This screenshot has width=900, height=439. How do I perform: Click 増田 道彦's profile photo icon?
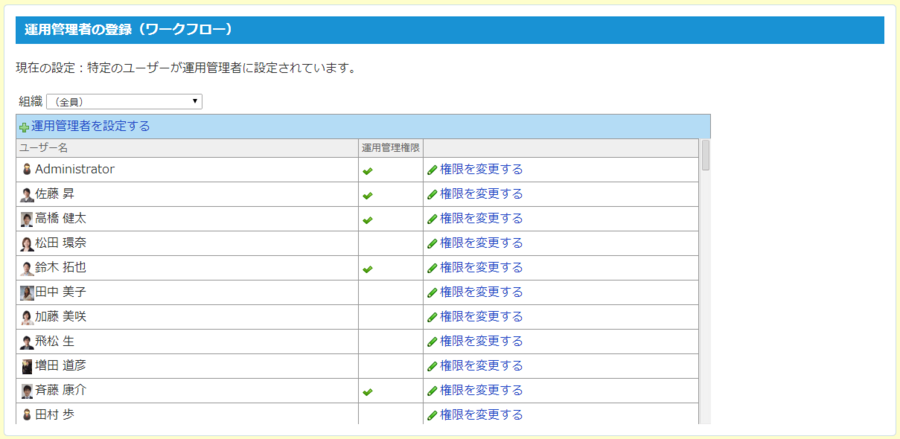coord(27,366)
